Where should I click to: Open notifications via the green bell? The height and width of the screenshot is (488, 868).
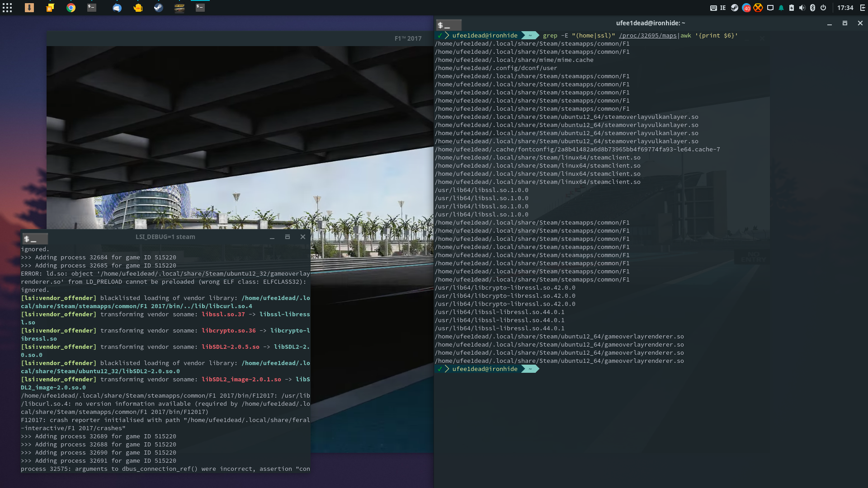point(781,8)
